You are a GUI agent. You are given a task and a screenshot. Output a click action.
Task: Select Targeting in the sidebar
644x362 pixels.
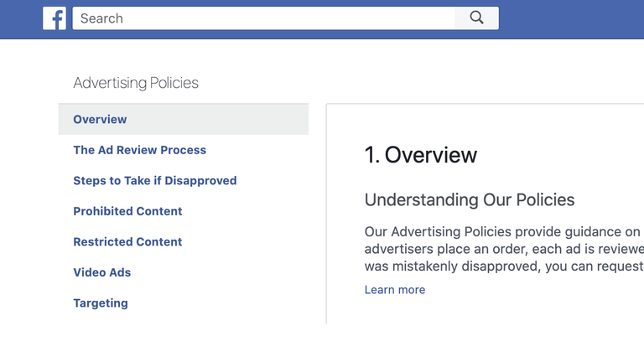tap(101, 303)
